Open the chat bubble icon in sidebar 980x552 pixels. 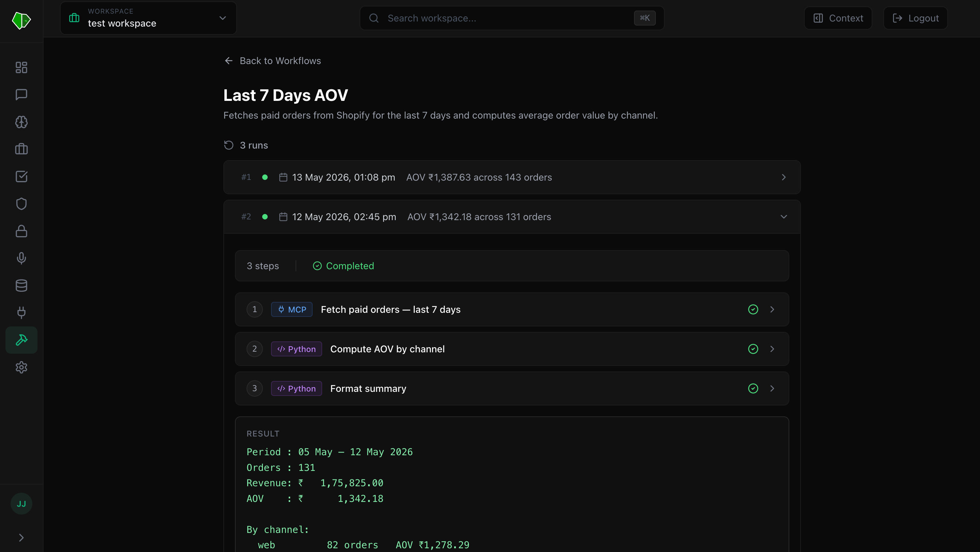click(21, 94)
